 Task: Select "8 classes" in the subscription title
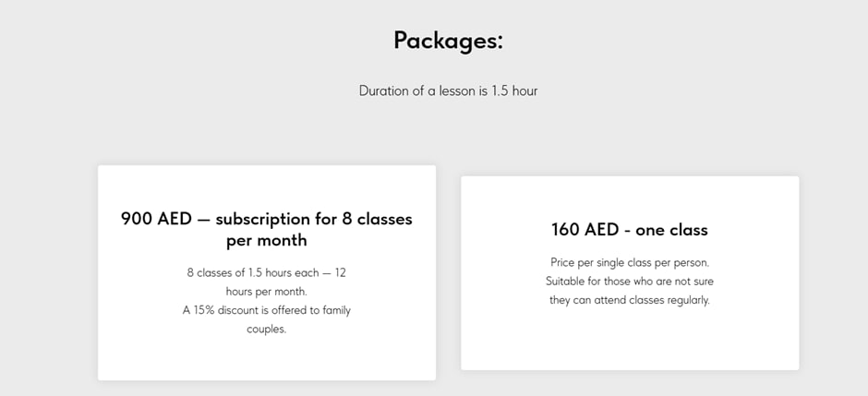click(x=377, y=219)
